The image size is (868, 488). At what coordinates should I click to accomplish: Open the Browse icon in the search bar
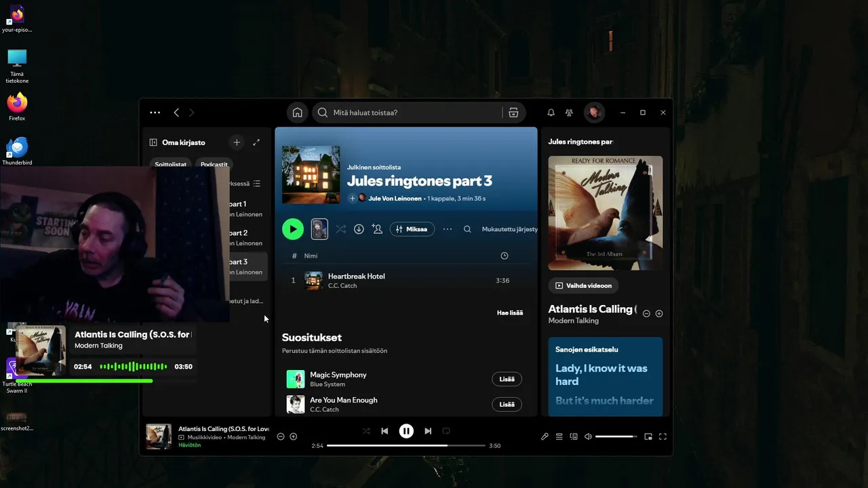[513, 113]
